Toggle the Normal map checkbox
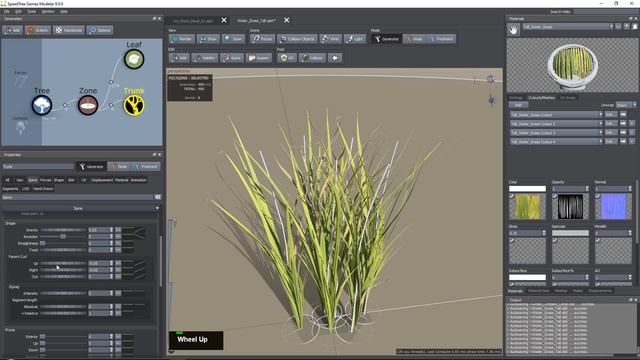 598,196
